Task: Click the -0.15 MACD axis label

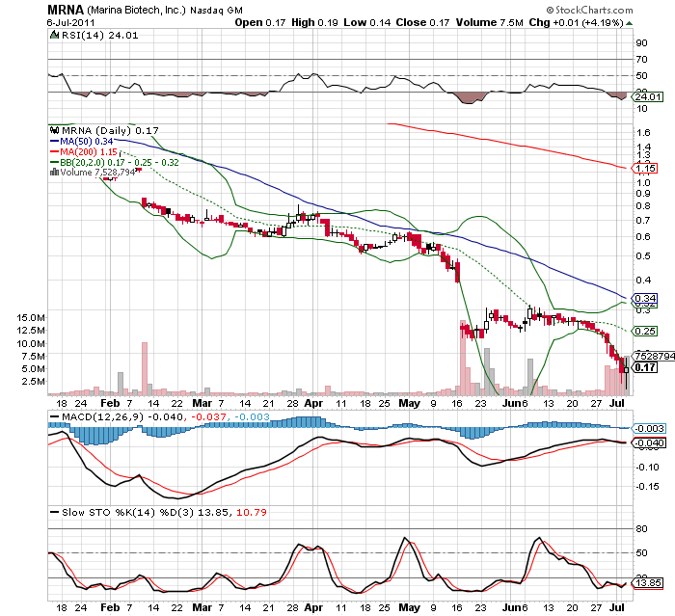Action: (x=647, y=487)
